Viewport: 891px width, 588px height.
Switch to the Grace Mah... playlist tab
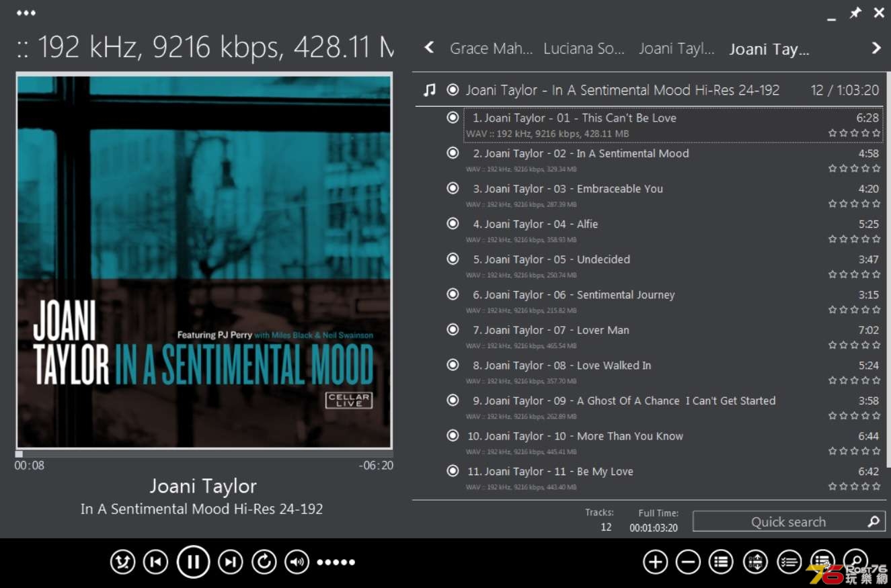[491, 49]
